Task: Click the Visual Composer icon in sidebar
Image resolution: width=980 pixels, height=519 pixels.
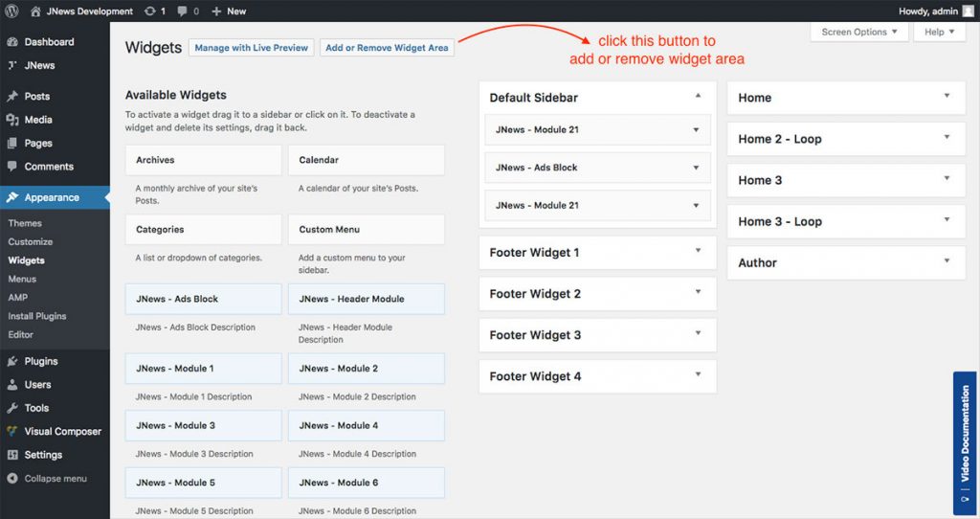Action: (12, 432)
